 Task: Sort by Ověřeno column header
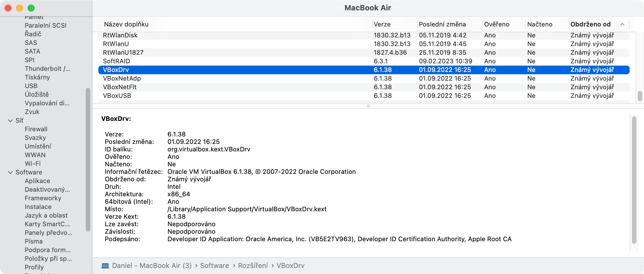pyautogui.click(x=497, y=24)
